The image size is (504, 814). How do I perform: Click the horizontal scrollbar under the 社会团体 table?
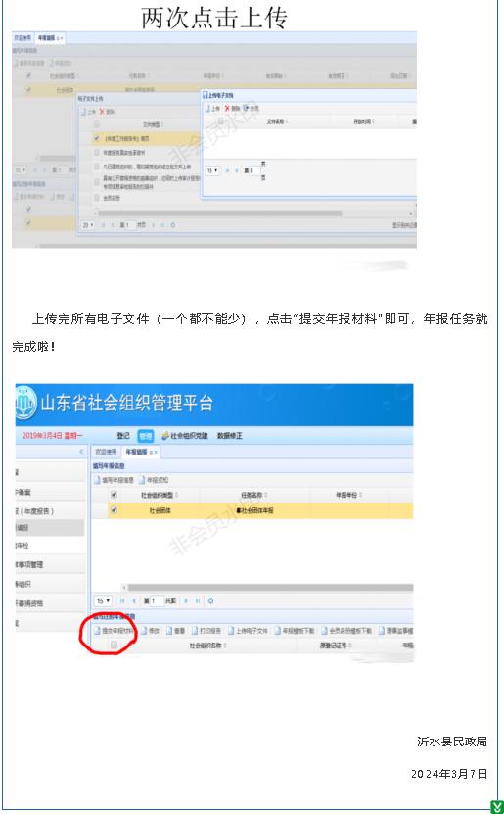[267, 588]
